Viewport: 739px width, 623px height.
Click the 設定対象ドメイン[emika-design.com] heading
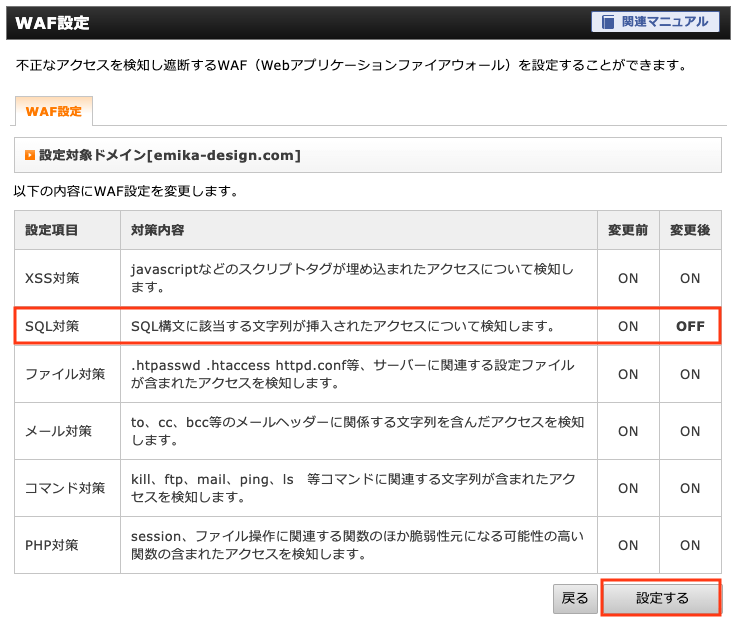tap(170, 155)
